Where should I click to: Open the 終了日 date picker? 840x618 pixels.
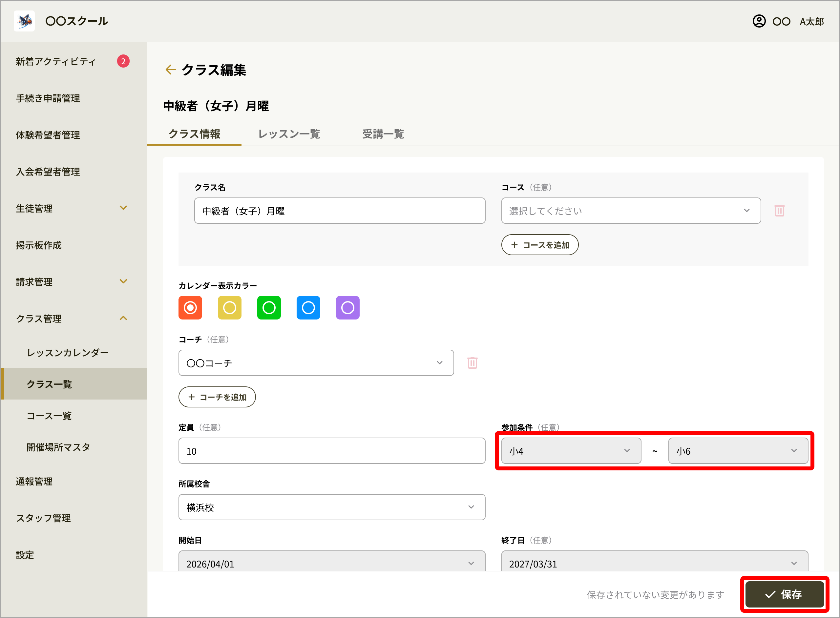point(655,561)
